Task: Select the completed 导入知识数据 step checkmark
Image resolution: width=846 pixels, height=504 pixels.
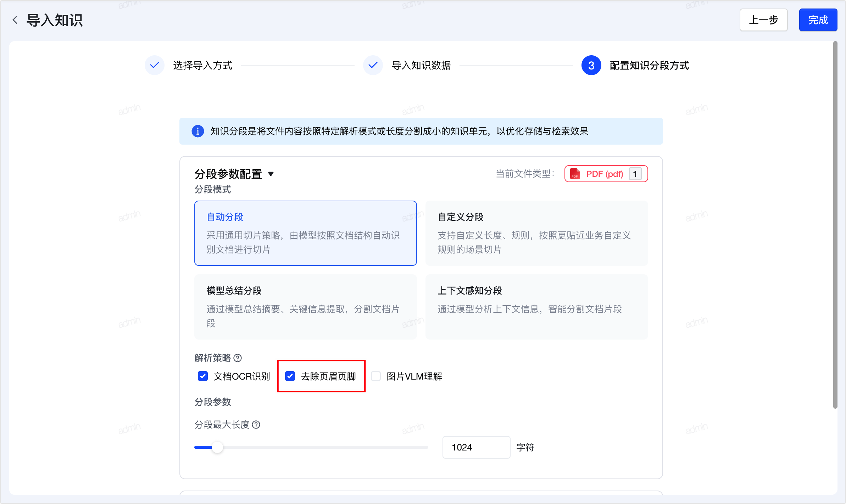Action: point(373,65)
